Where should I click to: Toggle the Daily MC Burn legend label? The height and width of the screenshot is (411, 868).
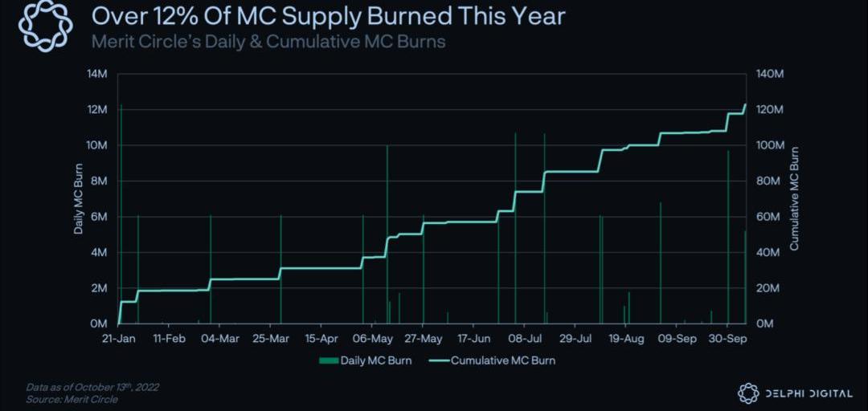pyautogui.click(x=375, y=360)
